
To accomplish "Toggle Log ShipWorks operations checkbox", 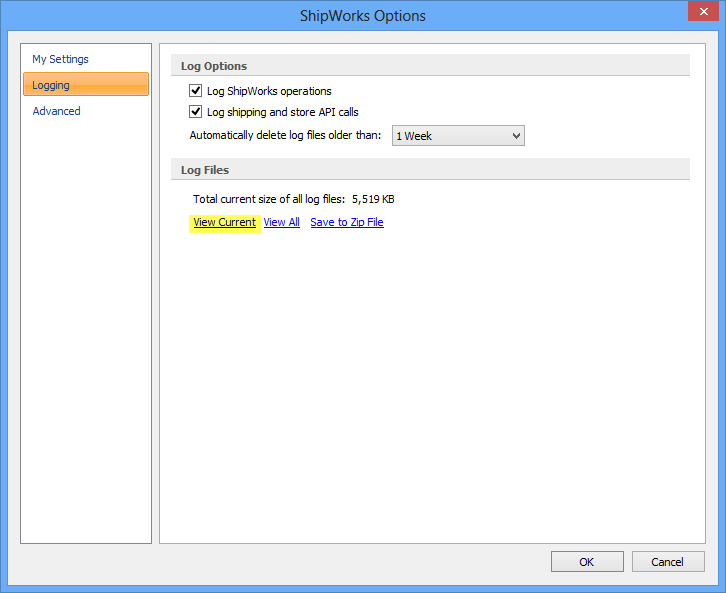I will tap(195, 90).
